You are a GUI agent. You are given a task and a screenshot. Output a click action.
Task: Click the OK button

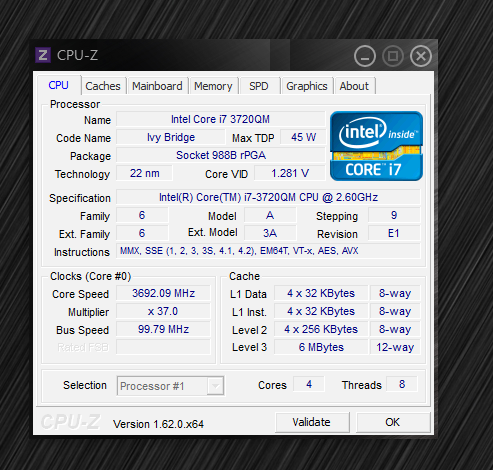pos(393,422)
